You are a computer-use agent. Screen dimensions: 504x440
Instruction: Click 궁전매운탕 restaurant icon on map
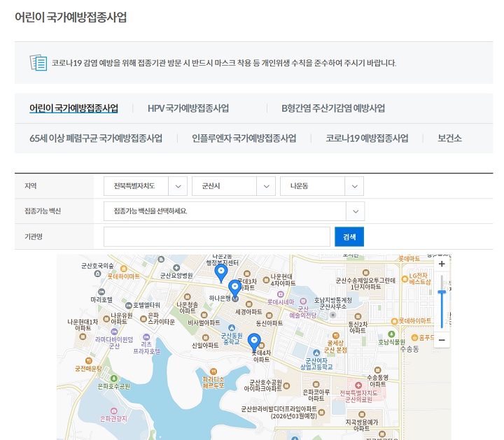coord(89,361)
